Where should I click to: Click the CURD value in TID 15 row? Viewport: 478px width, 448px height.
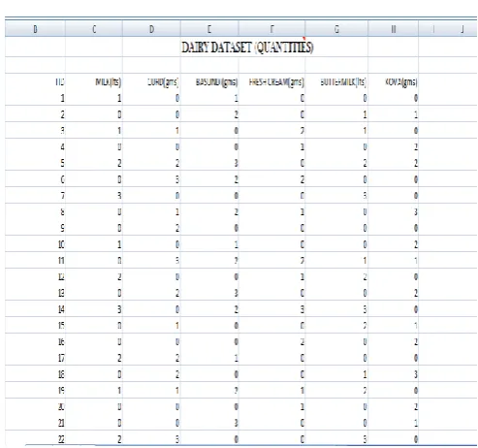(x=151, y=325)
